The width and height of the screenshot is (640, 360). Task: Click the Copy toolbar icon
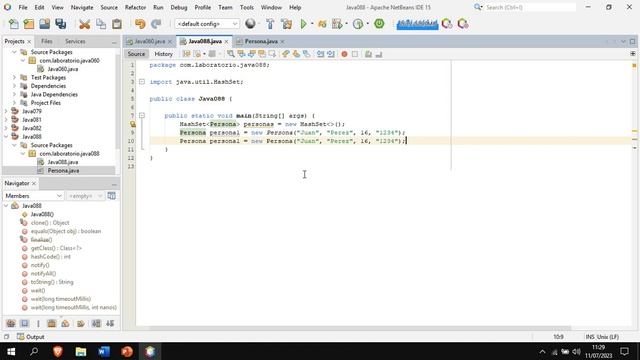point(101,24)
